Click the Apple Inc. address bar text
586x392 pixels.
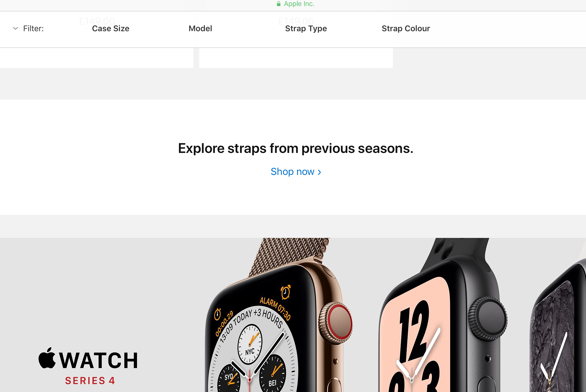click(x=299, y=4)
